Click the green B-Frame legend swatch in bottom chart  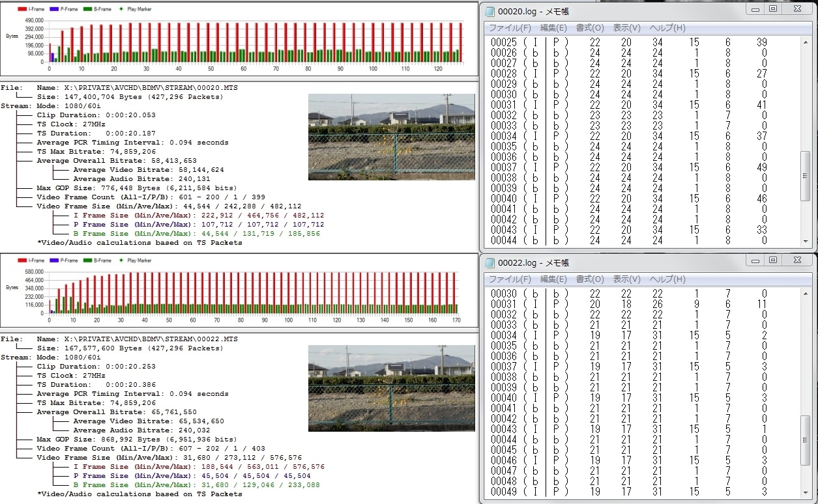pyautogui.click(x=87, y=260)
